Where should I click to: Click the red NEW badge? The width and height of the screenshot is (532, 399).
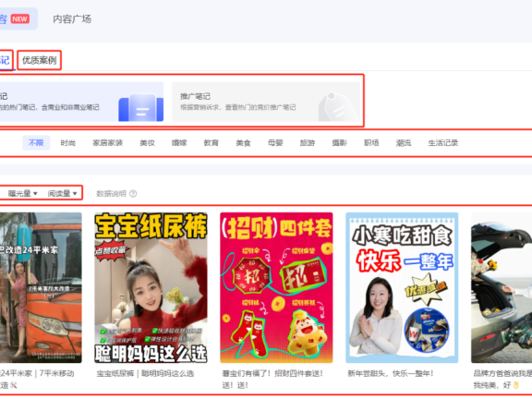(19, 18)
